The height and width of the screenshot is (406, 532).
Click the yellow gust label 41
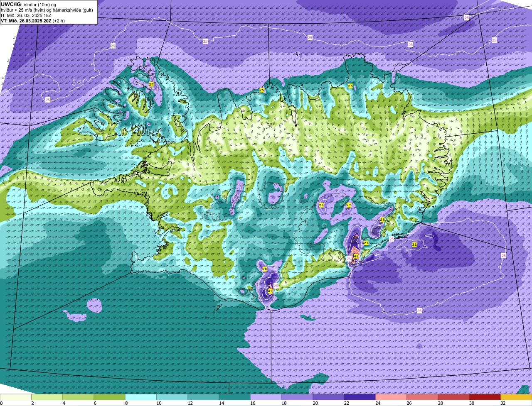pos(270,291)
